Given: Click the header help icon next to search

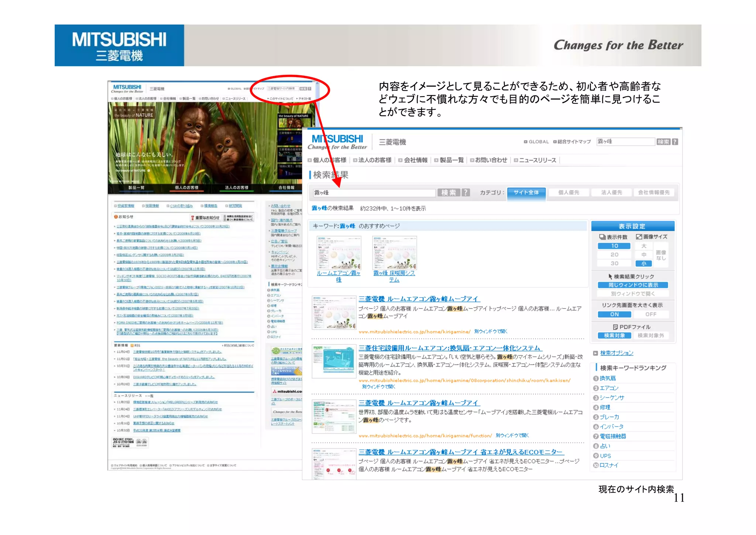Looking at the screenshot, I should tap(675, 142).
